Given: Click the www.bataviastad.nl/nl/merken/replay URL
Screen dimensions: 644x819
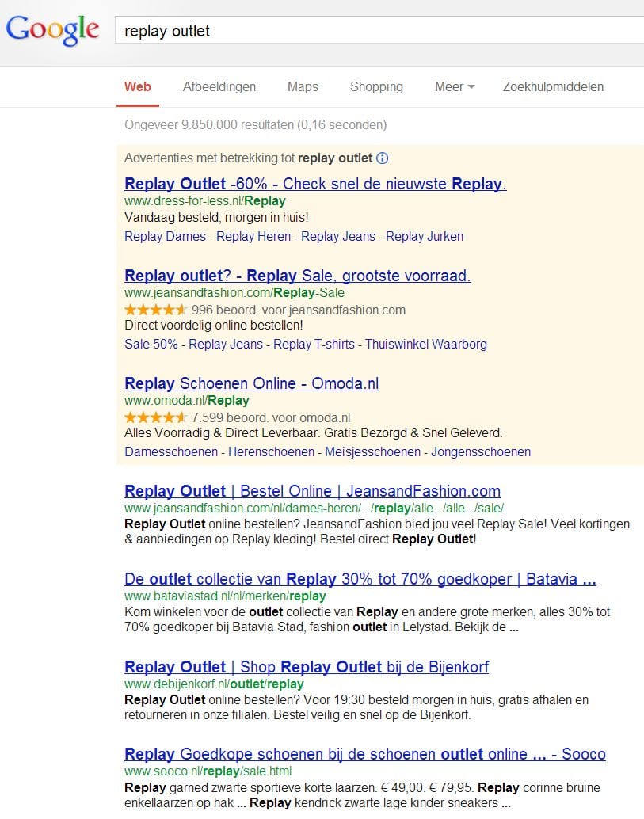Looking at the screenshot, I should pos(225,596).
